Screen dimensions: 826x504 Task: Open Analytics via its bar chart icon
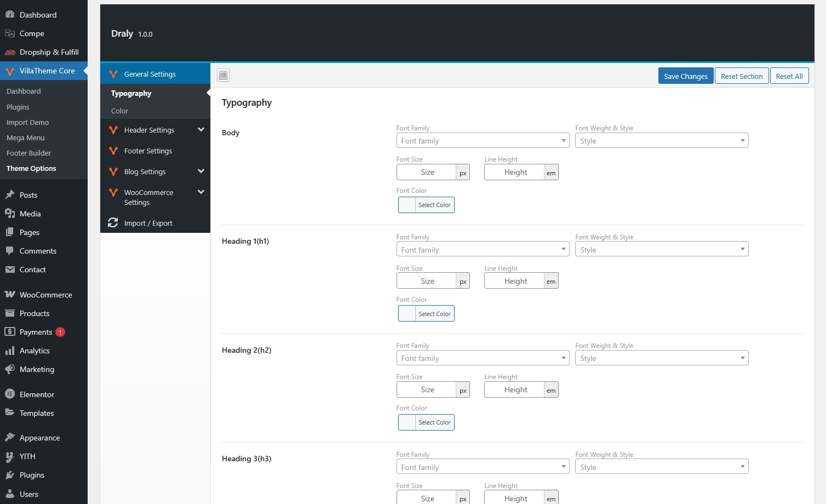10,351
